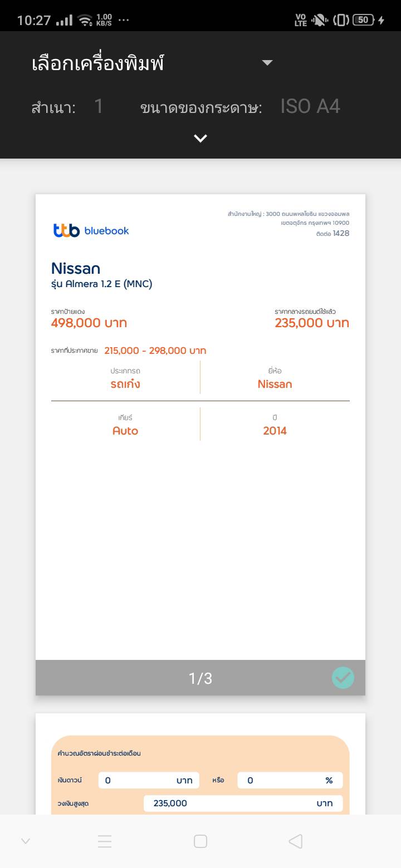Screen dimensions: 401x868
Task: Tap the 235,000 maximum loan amount field
Action: pyautogui.click(x=243, y=803)
